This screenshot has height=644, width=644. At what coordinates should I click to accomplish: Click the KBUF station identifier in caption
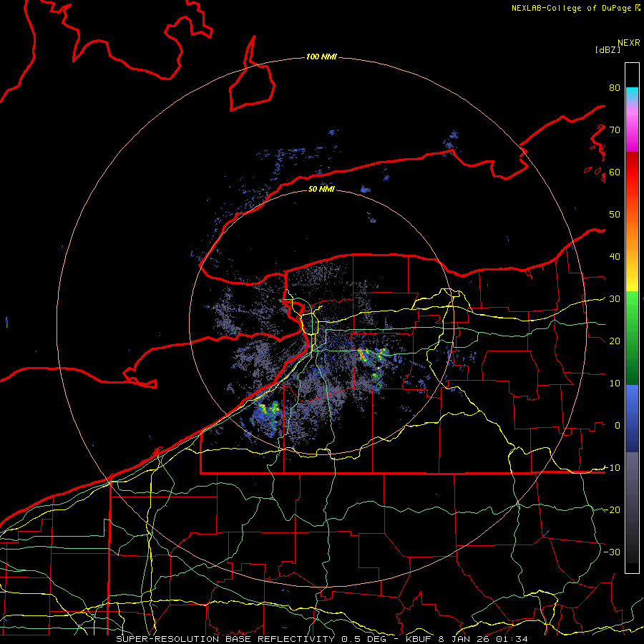click(x=420, y=639)
